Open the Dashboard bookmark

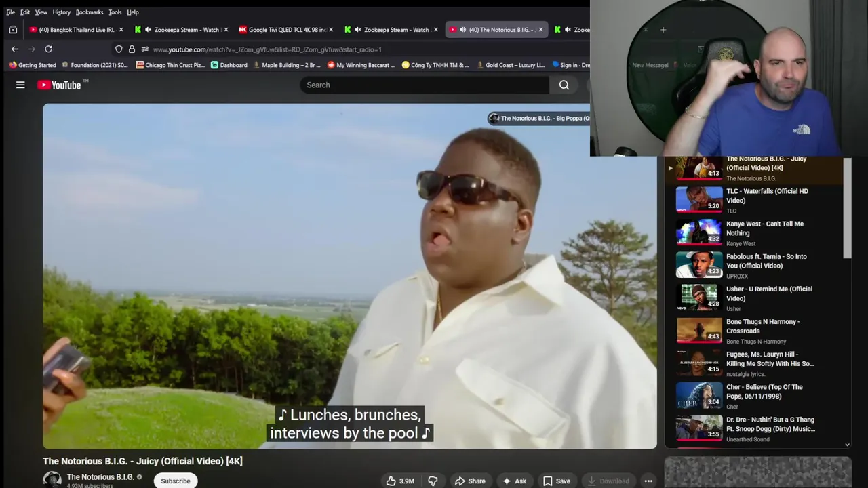(229, 65)
